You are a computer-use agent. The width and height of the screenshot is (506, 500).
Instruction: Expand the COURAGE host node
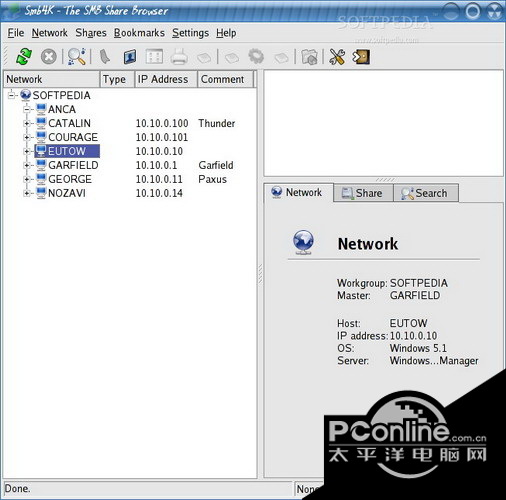[27, 137]
